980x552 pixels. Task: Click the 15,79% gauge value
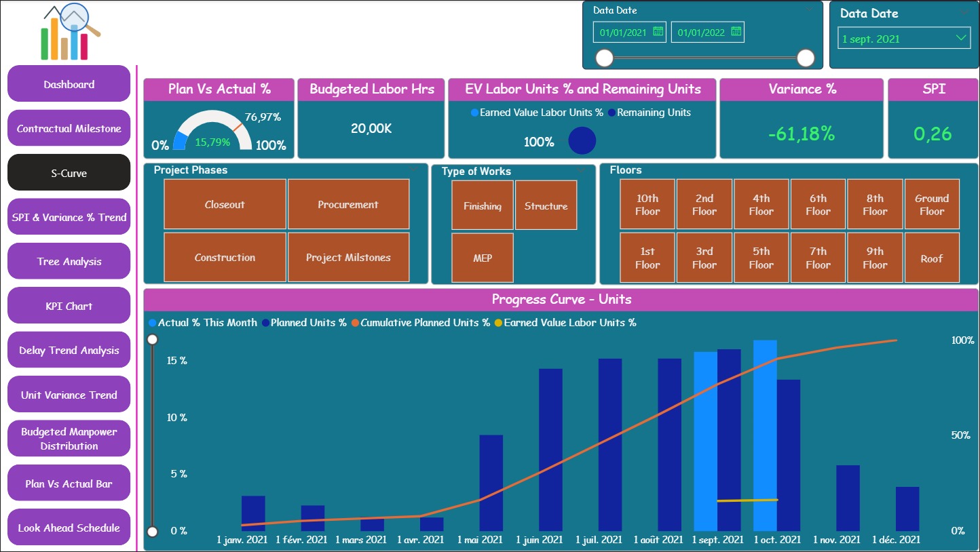pos(212,142)
